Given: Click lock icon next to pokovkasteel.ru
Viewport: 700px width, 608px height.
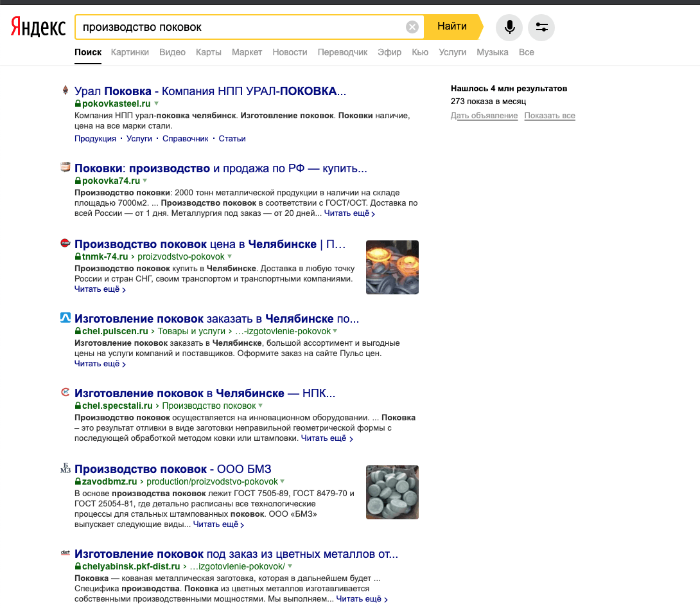Looking at the screenshot, I should point(78,103).
